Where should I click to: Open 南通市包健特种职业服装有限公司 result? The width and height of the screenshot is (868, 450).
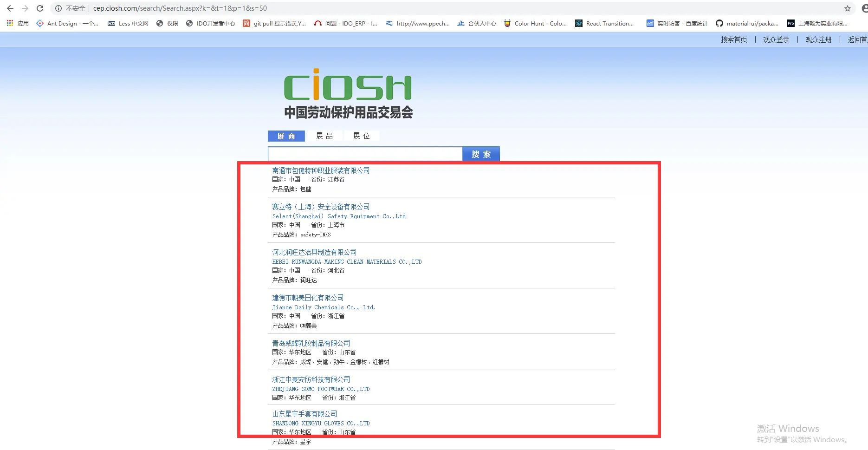coord(321,170)
